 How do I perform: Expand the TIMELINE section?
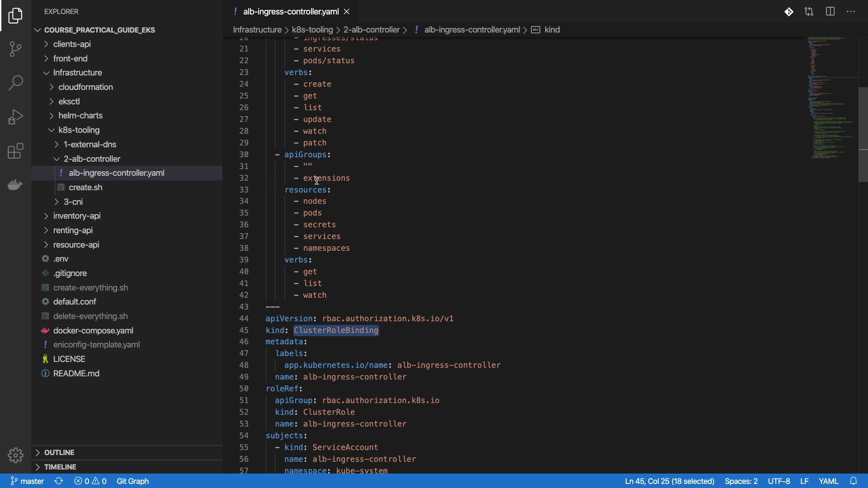(60, 467)
